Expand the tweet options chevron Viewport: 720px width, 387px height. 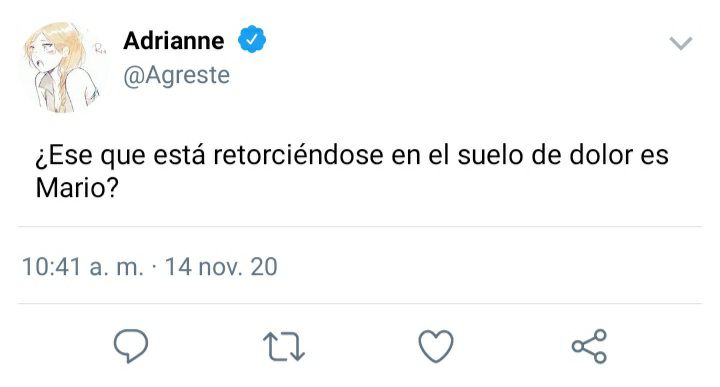[681, 43]
